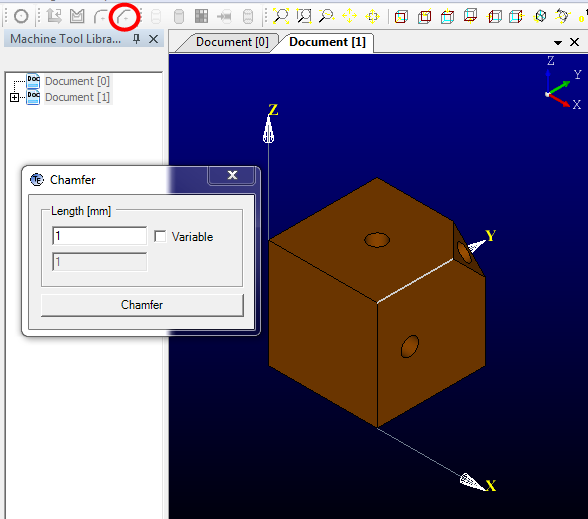Select the Fillet edge tool icon
Viewport: 588px width, 519px height.
[x=100, y=16]
